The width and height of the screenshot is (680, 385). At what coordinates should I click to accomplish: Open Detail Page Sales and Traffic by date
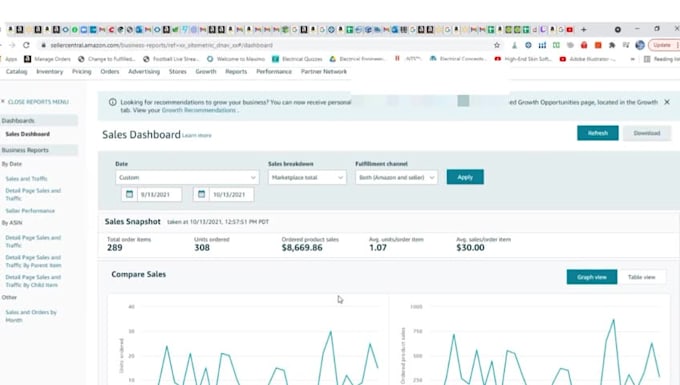pos(33,194)
